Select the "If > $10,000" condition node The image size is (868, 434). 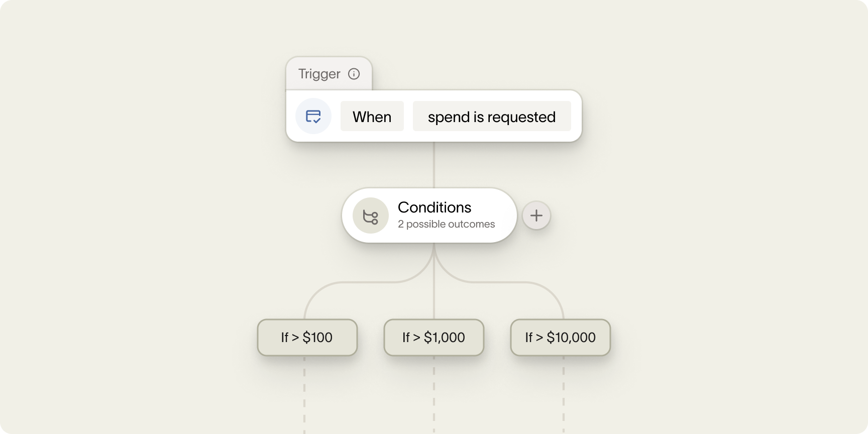(x=560, y=338)
